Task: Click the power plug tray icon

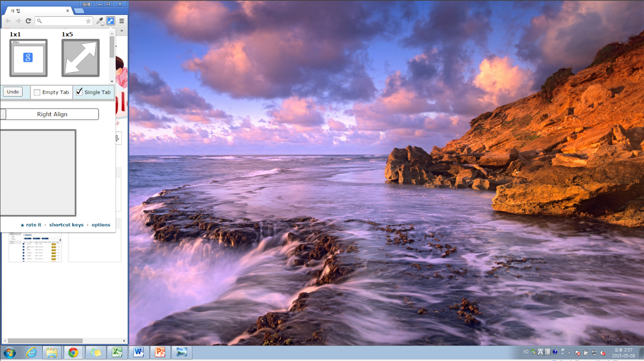Action: 586,353
